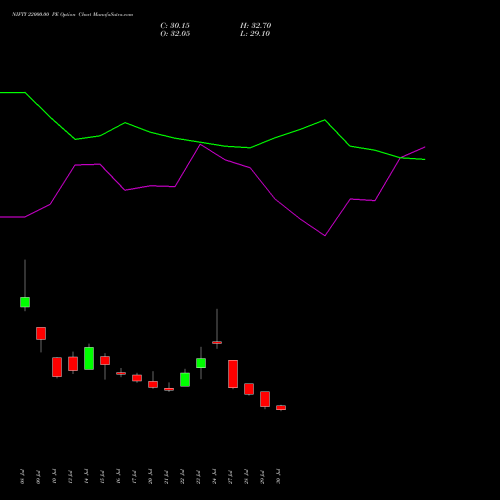
Task: Select the tall red candle for 27 Jul
Action: tap(233, 374)
